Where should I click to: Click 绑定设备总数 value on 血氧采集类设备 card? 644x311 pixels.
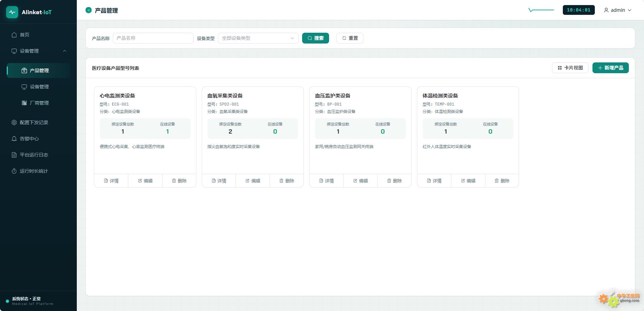tap(230, 132)
